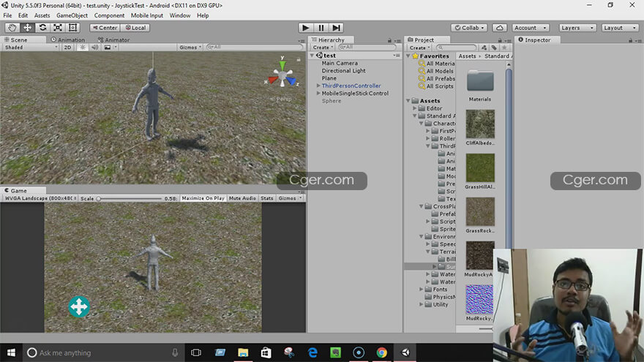
Task: Toggle 2D scene view mode
Action: pos(68,48)
